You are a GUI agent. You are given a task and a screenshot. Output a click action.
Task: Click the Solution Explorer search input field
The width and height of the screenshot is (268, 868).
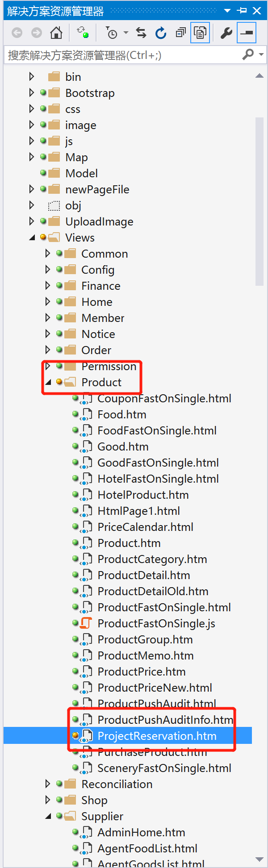[121, 55]
